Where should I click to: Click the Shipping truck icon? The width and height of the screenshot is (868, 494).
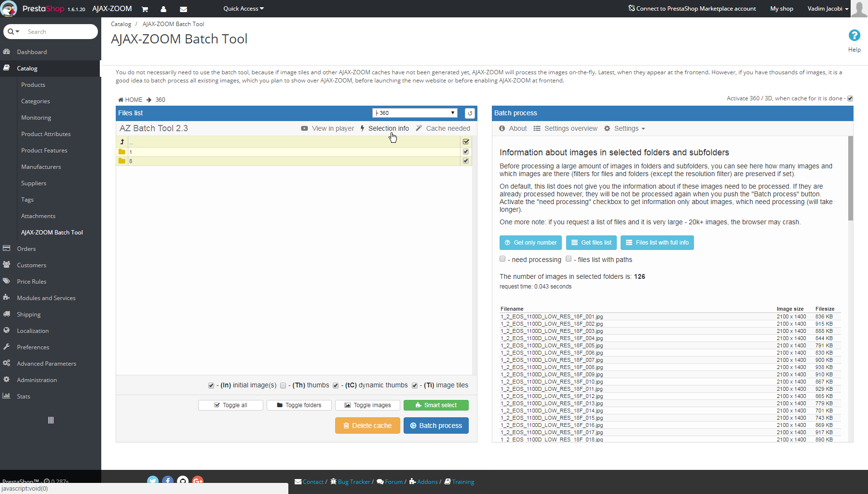tap(7, 314)
